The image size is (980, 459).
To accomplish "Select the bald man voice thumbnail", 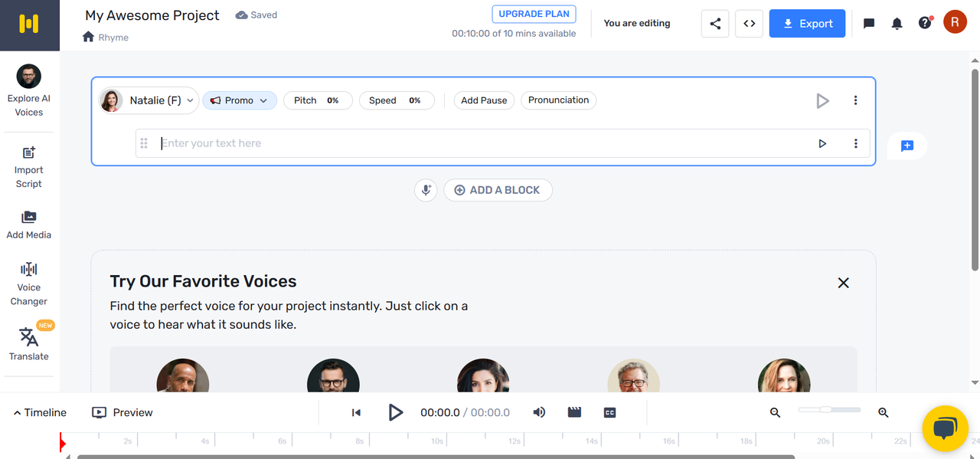I will click(183, 375).
